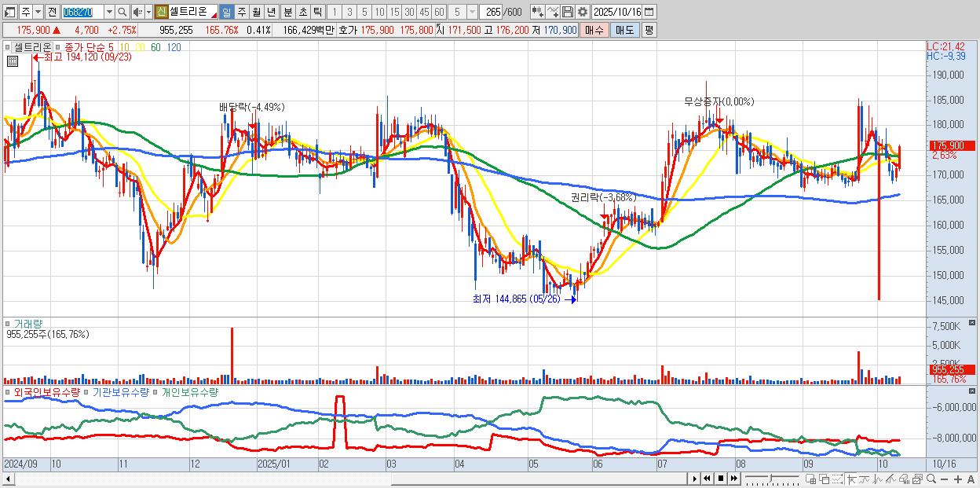
Task: Click the 권리락(-3.68%) ex-rights marker
Action: 603,197
